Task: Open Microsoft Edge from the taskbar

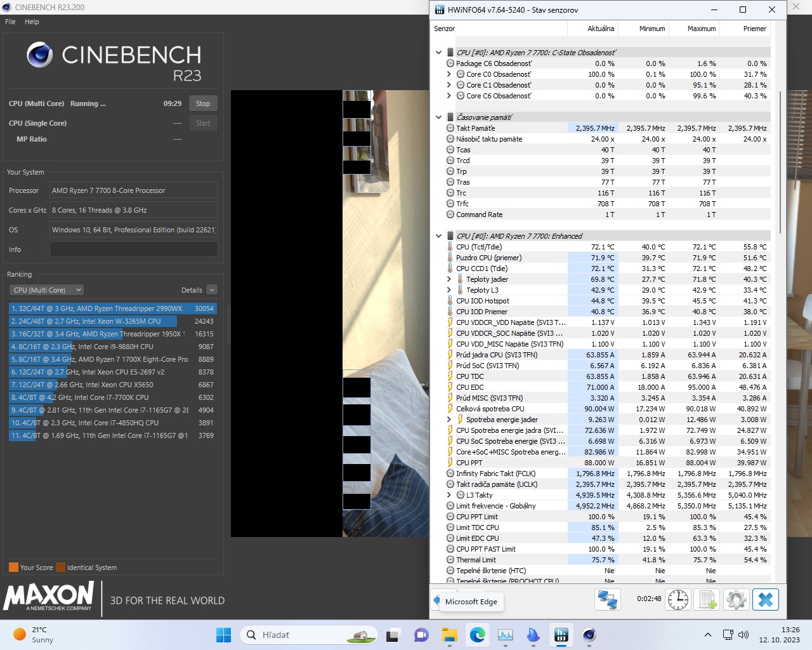Action: tap(477, 635)
